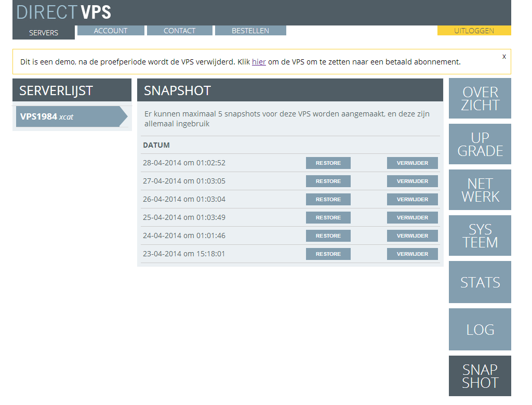Open the Upgrade side tile
Screen dimensions: 532x405
click(x=480, y=145)
